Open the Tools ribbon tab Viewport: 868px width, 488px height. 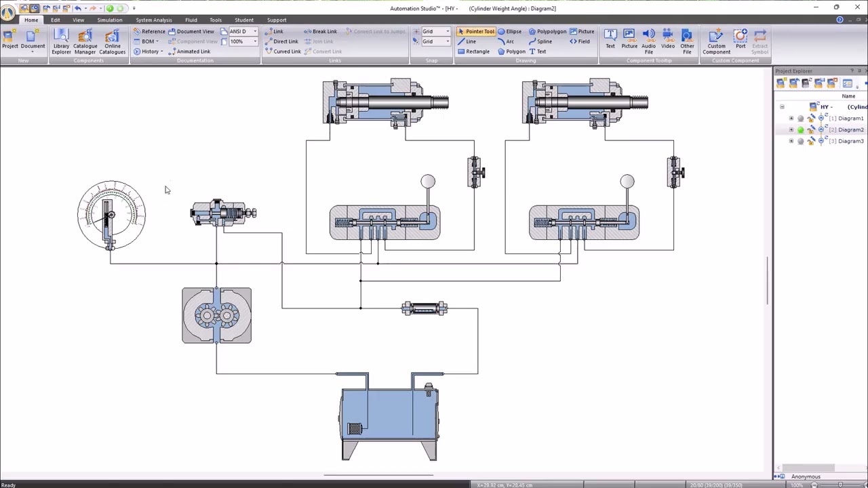click(x=216, y=20)
